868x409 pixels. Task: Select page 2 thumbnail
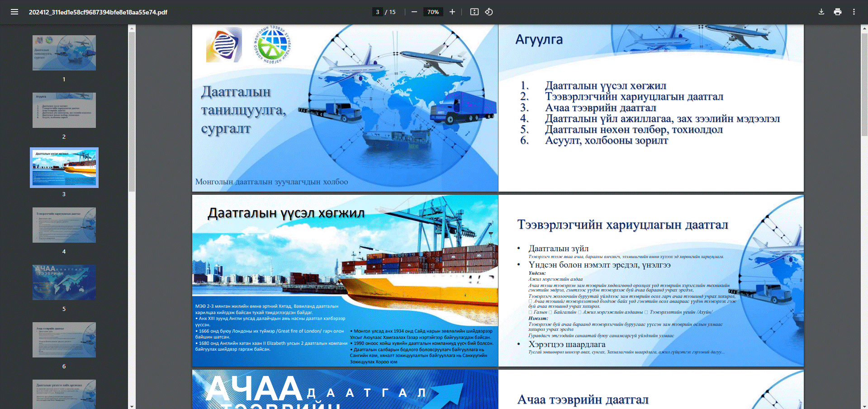tap(64, 110)
